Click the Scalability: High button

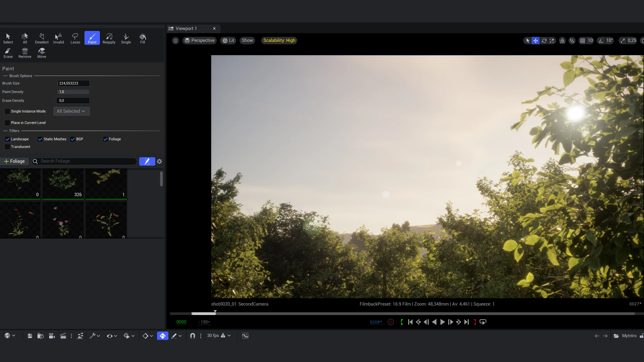pos(279,40)
